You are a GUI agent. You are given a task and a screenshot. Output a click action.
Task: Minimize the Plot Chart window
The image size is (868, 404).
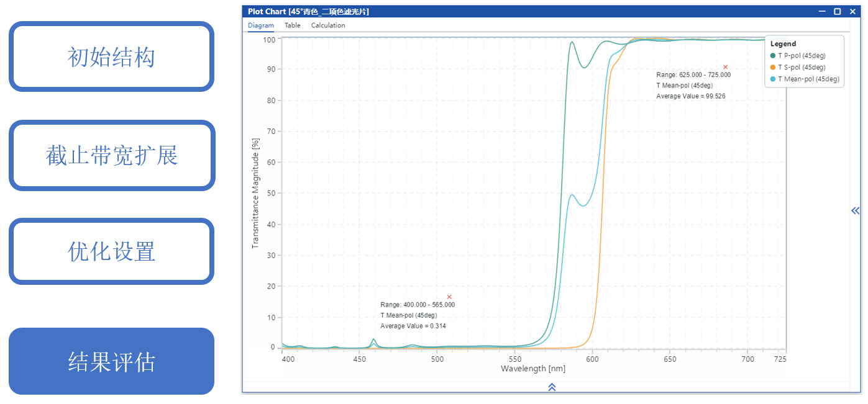point(822,11)
